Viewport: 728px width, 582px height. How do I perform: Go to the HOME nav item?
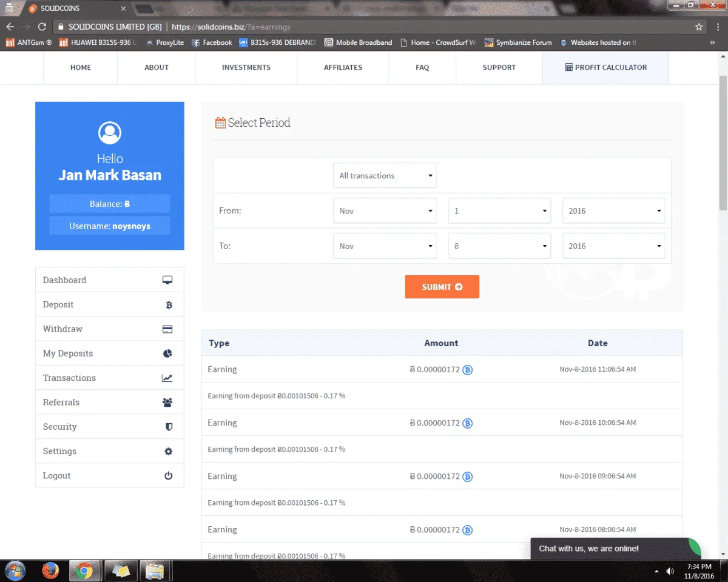(80, 67)
